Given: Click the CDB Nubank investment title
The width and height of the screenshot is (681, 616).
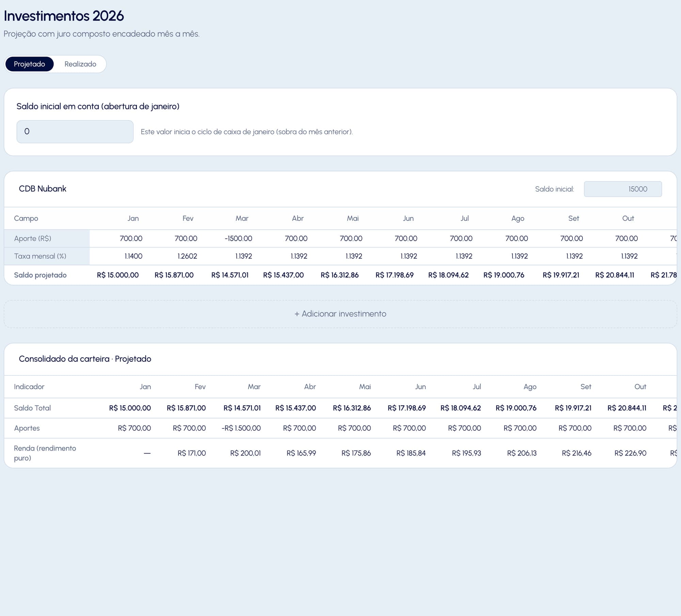Looking at the screenshot, I should [x=43, y=189].
